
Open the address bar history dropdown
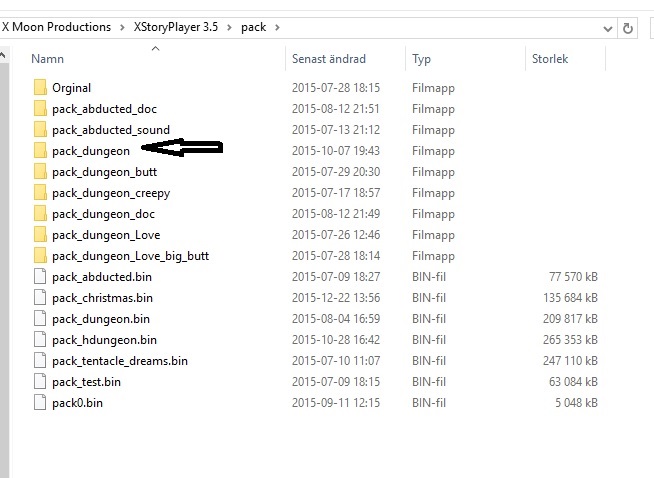(608, 28)
